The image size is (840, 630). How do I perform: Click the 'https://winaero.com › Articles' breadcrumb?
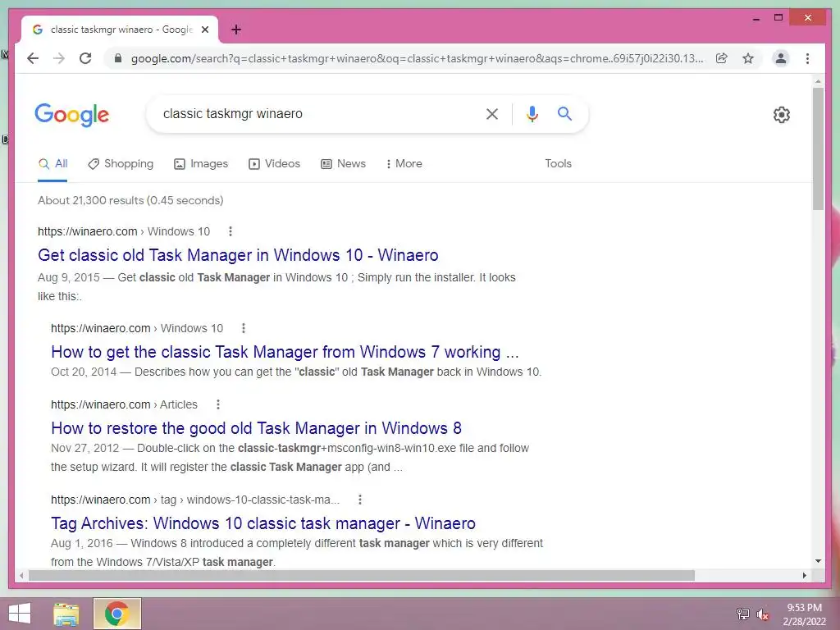pos(125,404)
